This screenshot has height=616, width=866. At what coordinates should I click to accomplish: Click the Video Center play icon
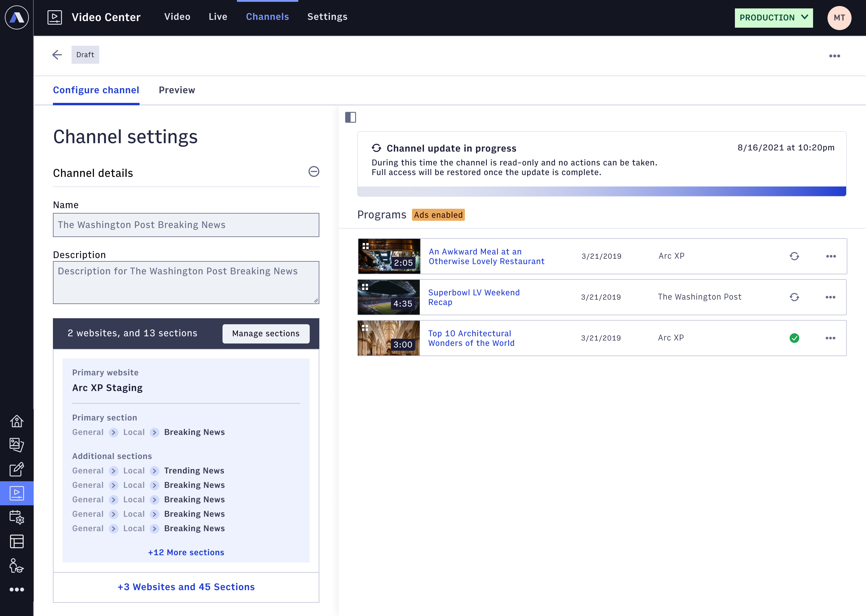pos(55,17)
